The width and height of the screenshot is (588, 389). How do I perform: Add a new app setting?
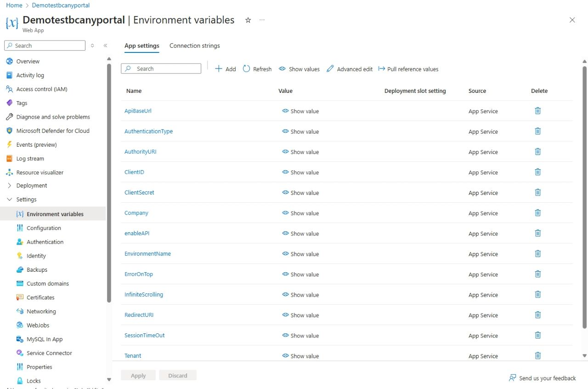226,69
